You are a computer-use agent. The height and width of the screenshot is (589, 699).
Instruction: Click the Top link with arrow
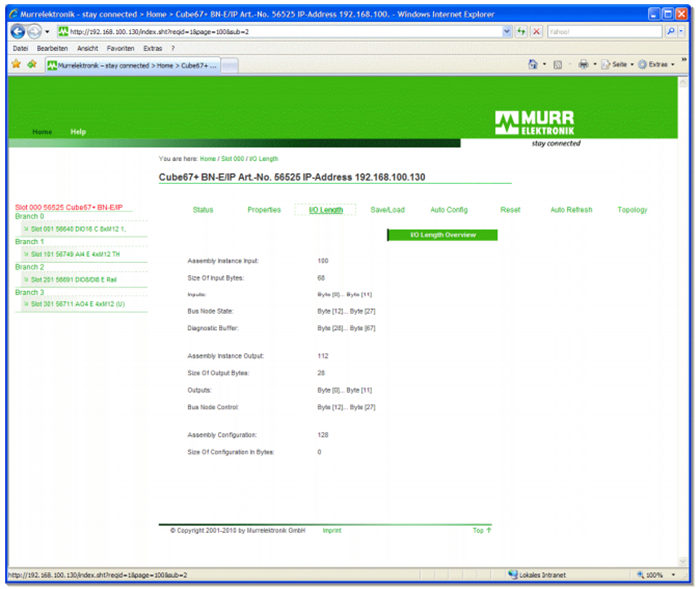point(482,531)
